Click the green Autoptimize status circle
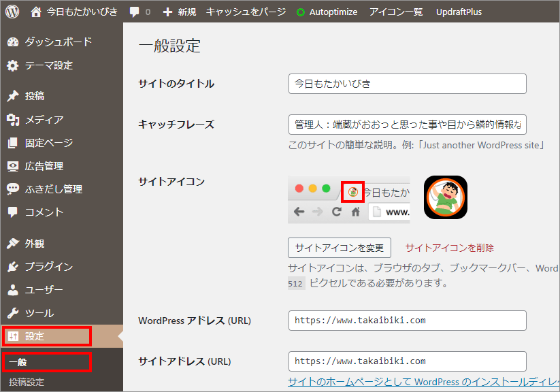Viewport: 560px width, 392px height. (301, 12)
